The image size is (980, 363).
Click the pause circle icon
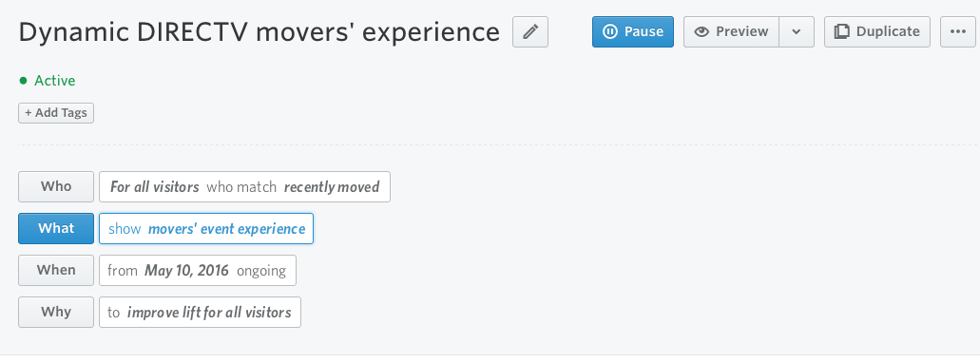610,32
